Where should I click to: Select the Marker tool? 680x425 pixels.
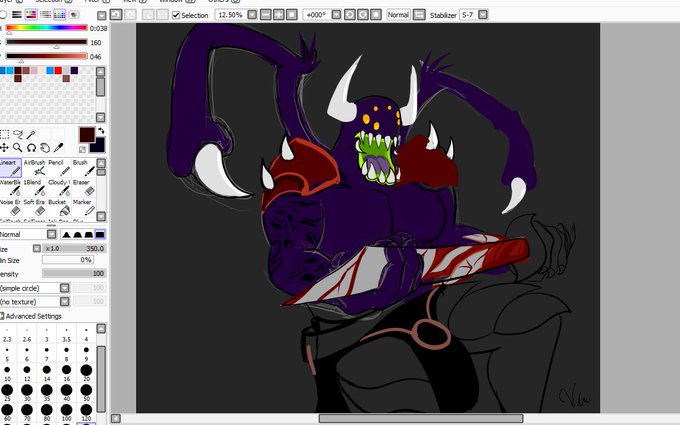tap(83, 208)
